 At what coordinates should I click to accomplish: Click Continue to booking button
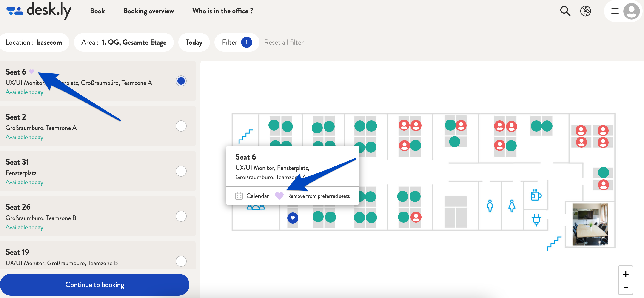point(95,284)
